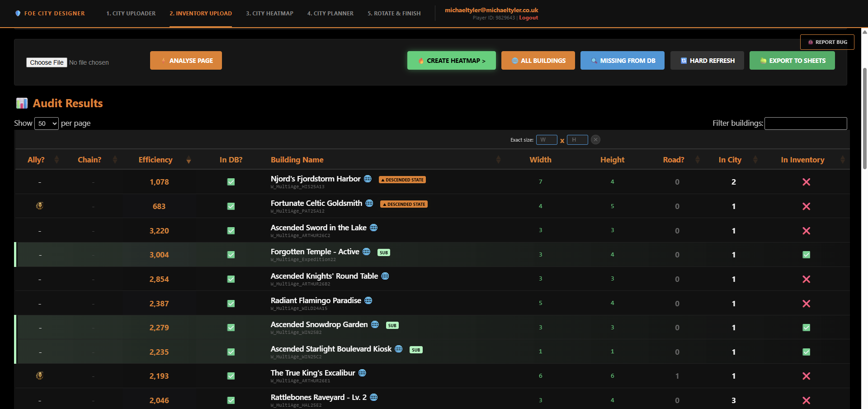
Task: Click the Create Heatmap button
Action: [x=451, y=60]
